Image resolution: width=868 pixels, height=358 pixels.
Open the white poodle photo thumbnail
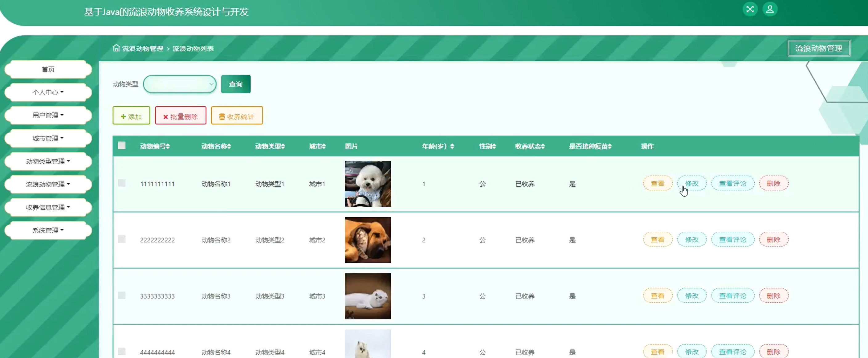point(368,184)
